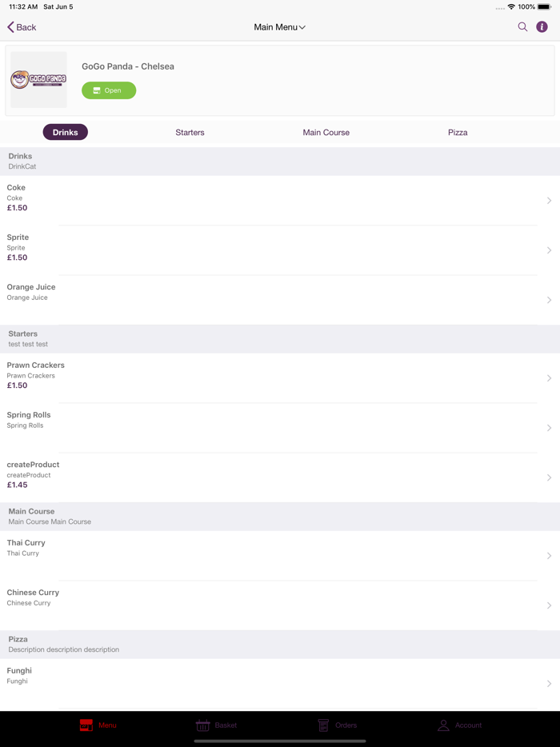The image size is (560, 747).
Task: Click the GoGo Panda logo thumbnail
Action: point(38,80)
